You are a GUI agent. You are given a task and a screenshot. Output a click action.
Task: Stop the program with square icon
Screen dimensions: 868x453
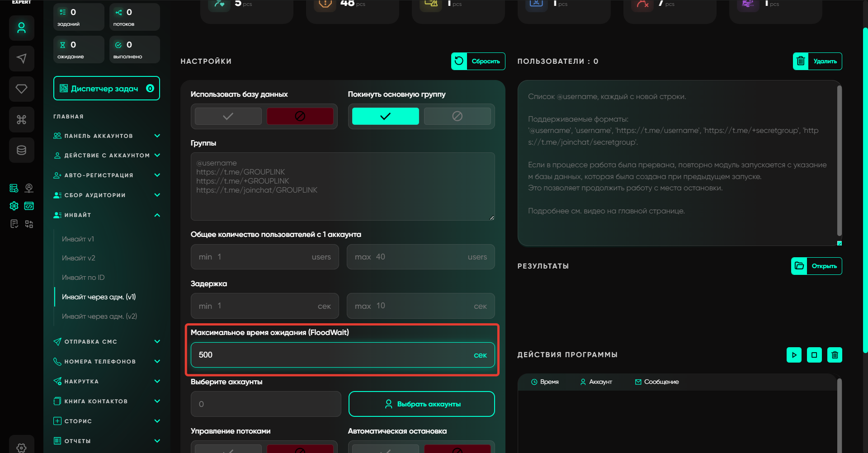[814, 355]
